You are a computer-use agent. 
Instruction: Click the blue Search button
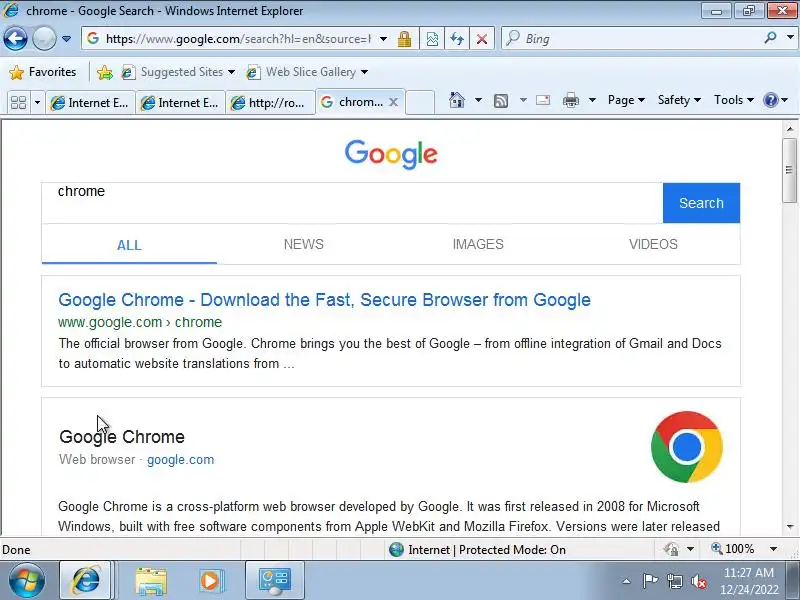click(701, 203)
